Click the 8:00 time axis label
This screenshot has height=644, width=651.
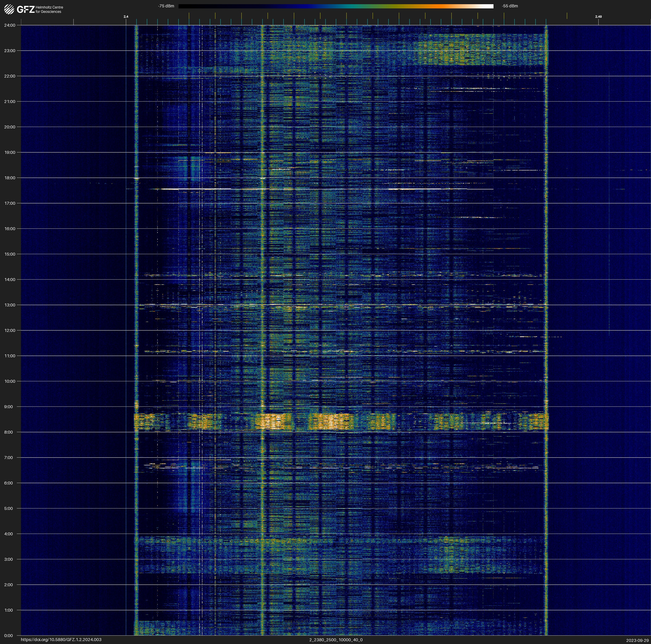pos(8,432)
